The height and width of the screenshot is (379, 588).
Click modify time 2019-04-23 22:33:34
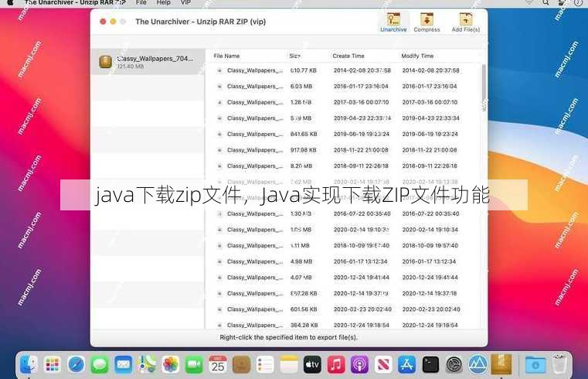point(431,118)
